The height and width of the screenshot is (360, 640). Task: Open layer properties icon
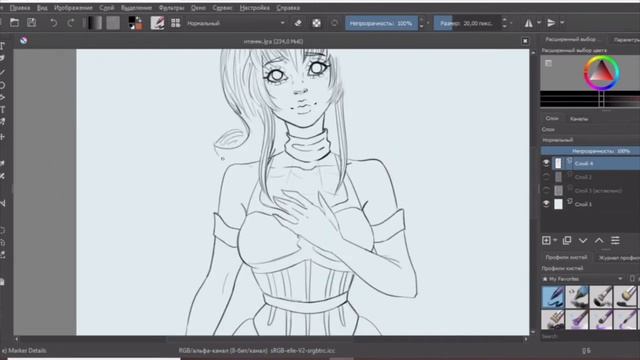pyautogui.click(x=615, y=240)
